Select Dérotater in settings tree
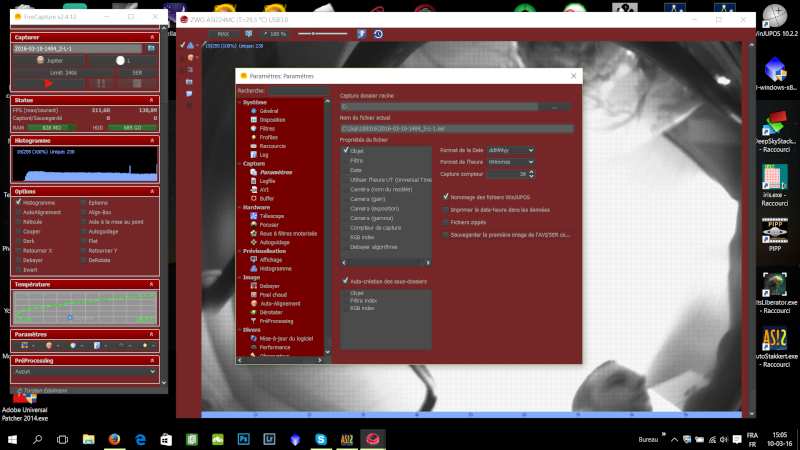The image size is (800, 450). tap(270, 312)
